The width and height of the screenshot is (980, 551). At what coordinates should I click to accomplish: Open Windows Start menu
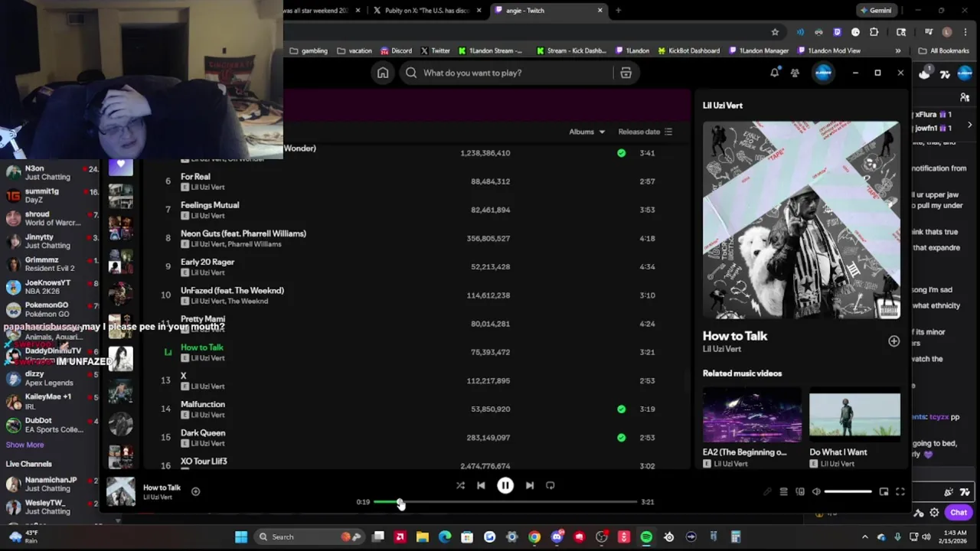coord(241,536)
